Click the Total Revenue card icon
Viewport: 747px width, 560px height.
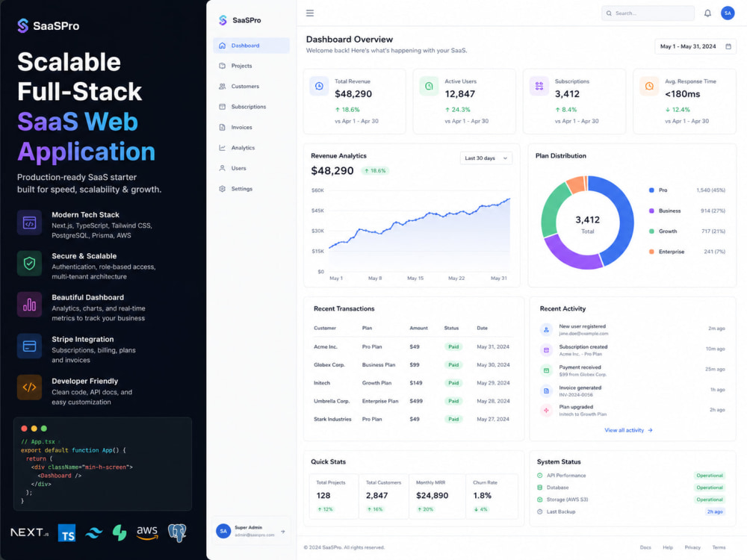point(319,86)
